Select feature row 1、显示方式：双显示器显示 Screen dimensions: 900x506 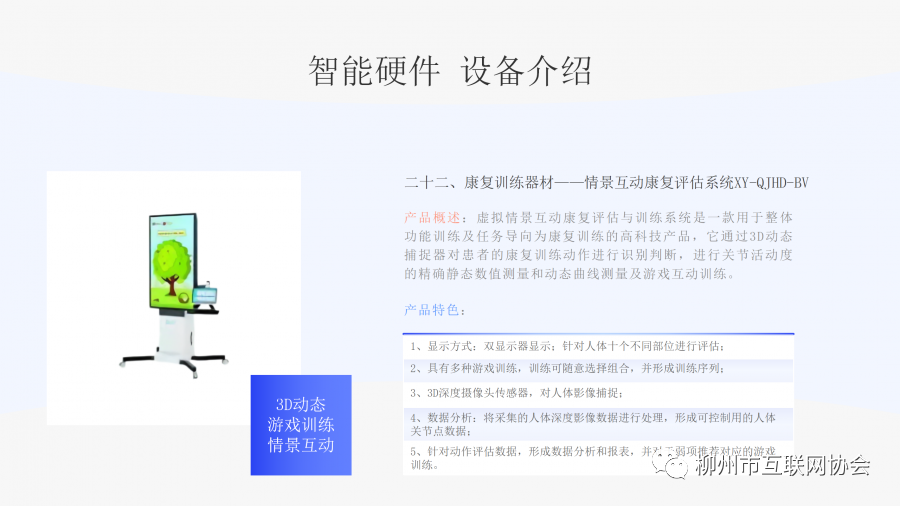click(598, 346)
